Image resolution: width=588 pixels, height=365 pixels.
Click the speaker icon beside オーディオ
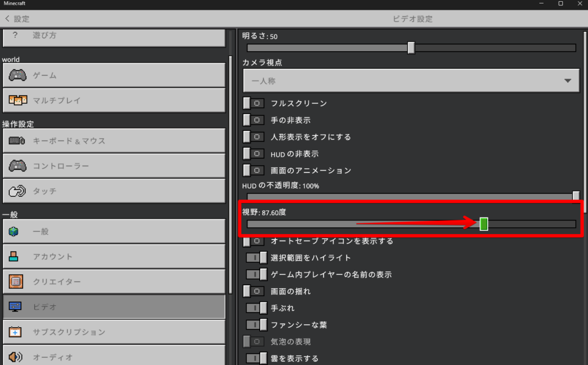15,357
